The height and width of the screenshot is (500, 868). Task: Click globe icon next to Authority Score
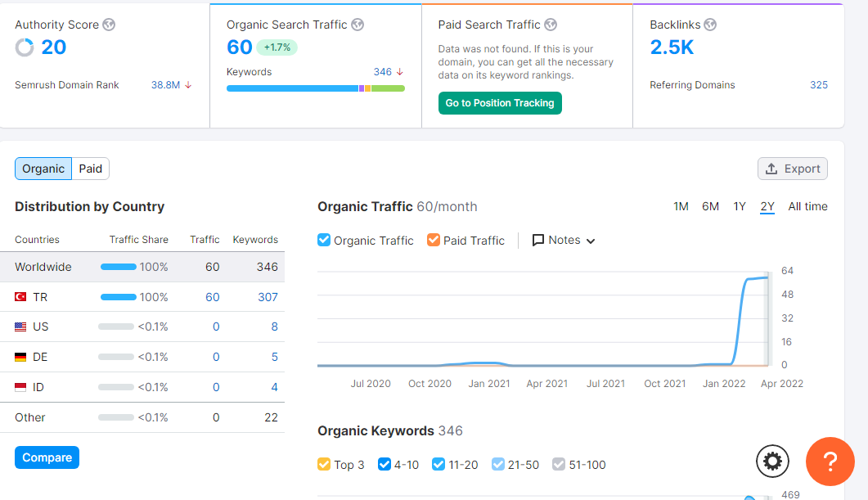tap(109, 25)
